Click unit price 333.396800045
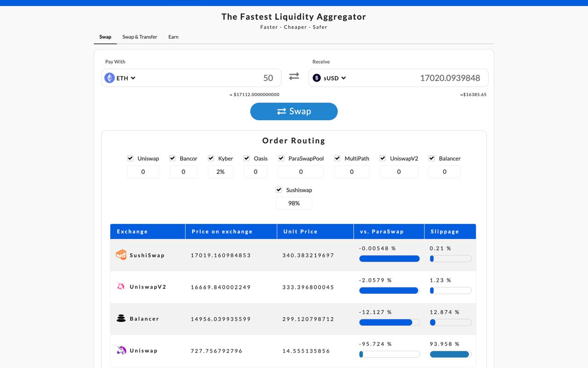Viewport: 588px width, 368px height. (x=308, y=287)
